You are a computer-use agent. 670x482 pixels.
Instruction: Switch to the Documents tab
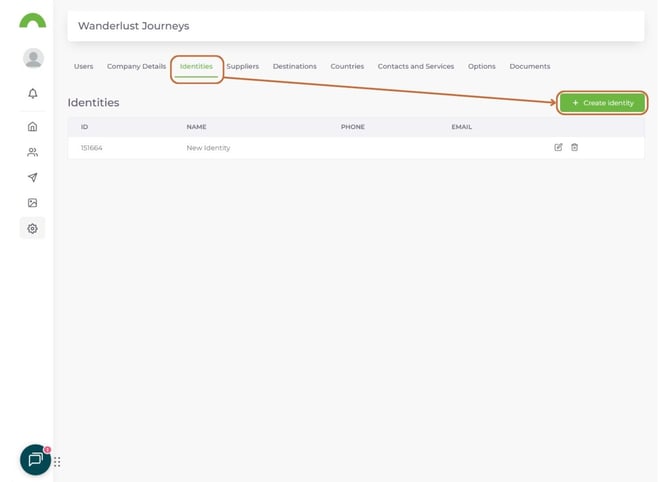click(529, 66)
